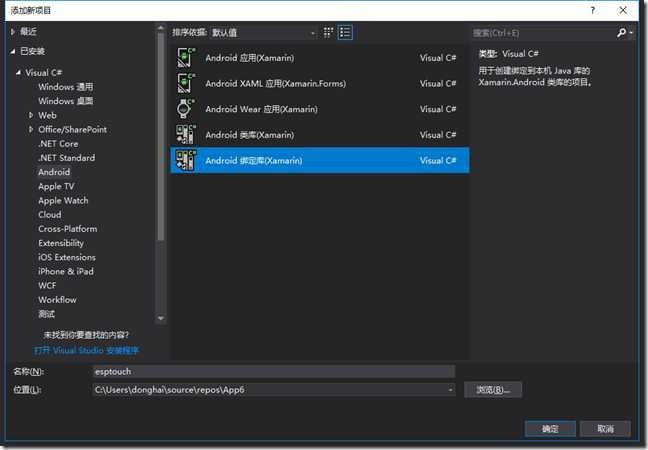This screenshot has width=648, height=450.
Task: Expand the 最近 tree node
Action: [x=13, y=31]
